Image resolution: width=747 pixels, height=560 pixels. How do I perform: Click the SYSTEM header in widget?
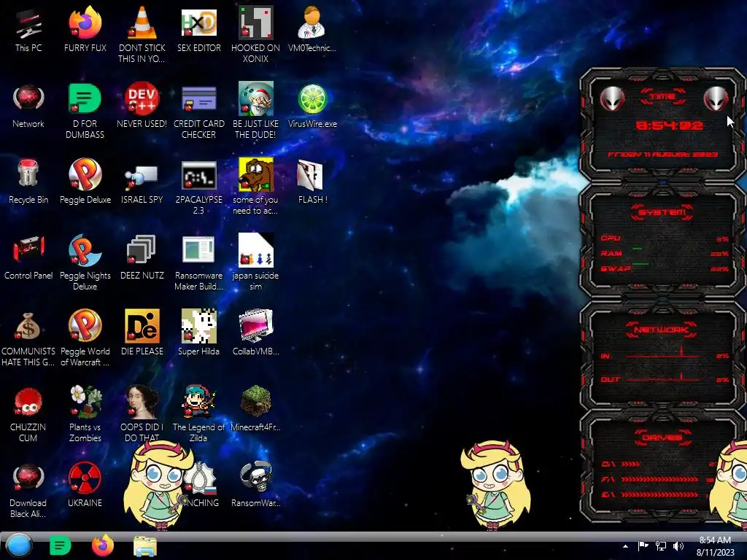662,212
